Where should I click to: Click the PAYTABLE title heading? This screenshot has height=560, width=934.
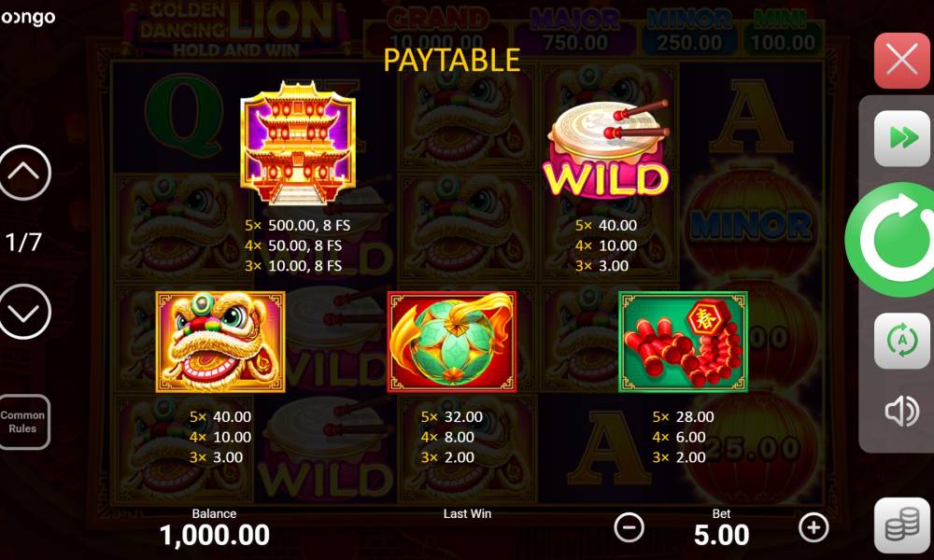tap(451, 60)
